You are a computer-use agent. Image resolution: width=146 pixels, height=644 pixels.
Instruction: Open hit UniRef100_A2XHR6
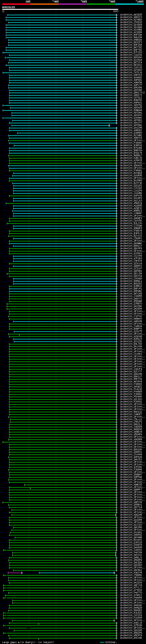click(131, 30)
